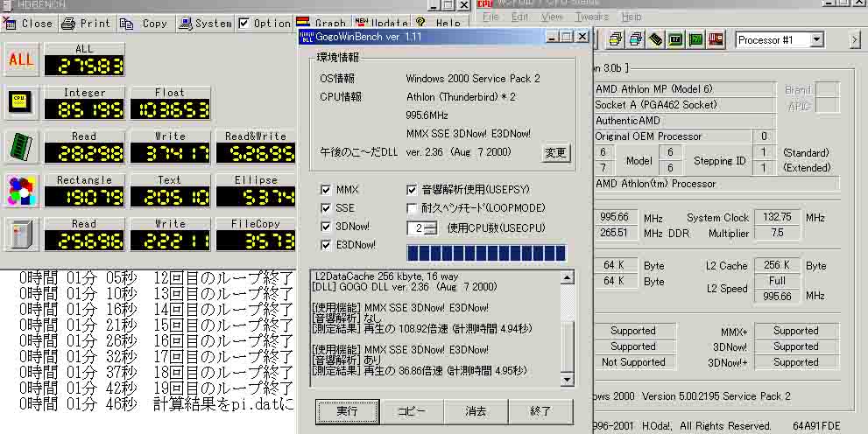Click Print in the HDBENCH toolbar
Viewport: 868px width, 434px height.
click(x=86, y=24)
